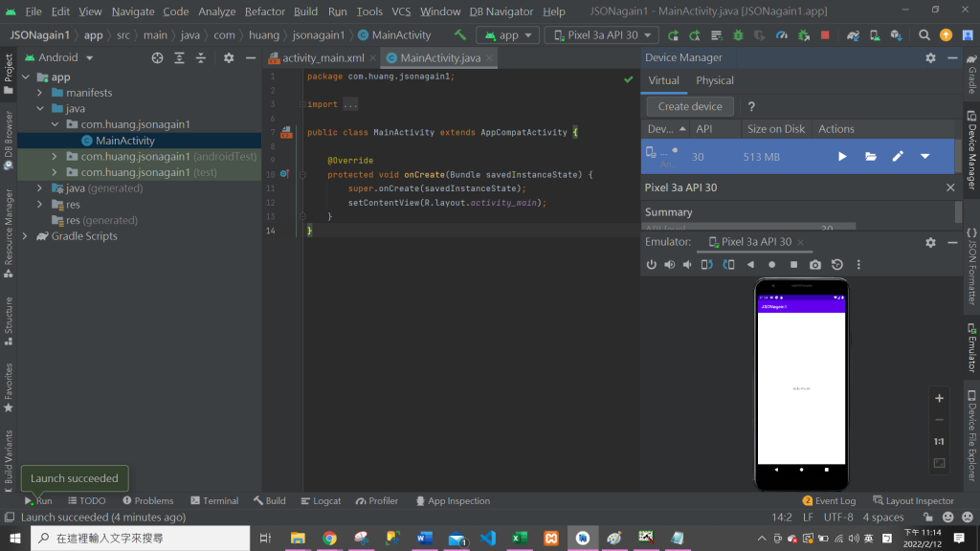Click the emulator Volume Up icon
Viewport: 980px width, 551px height.
tap(670, 265)
